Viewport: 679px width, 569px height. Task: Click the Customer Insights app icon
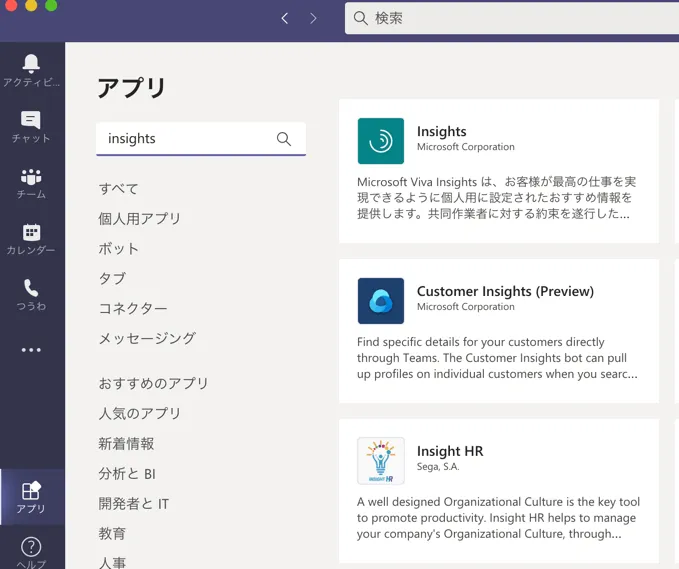tap(381, 301)
